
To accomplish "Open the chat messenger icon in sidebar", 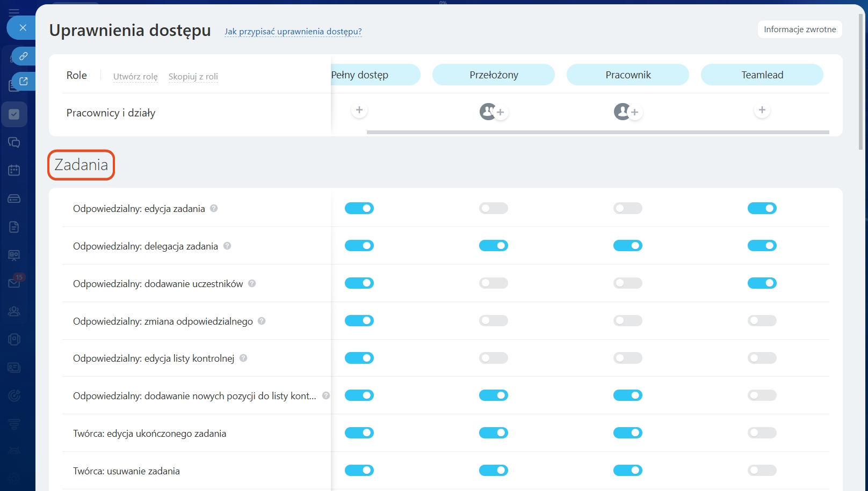I will pyautogui.click(x=15, y=142).
